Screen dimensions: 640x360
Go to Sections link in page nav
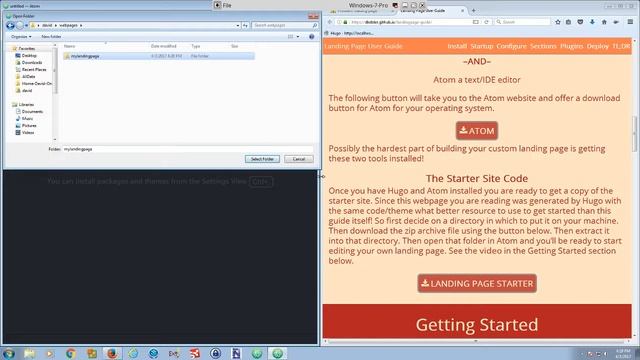point(543,46)
